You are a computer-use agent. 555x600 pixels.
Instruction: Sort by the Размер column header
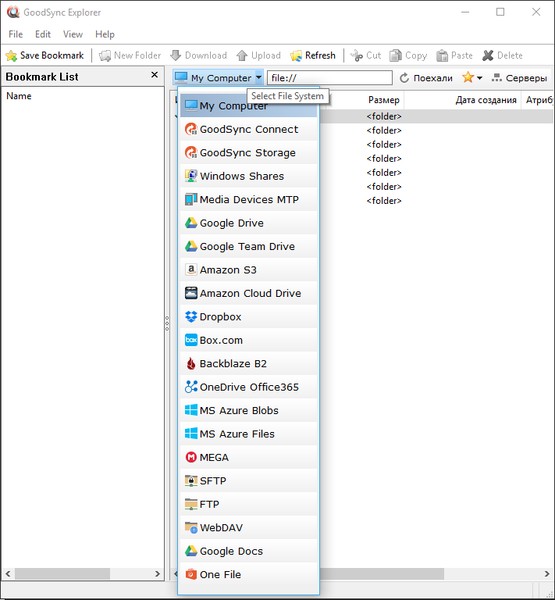tap(384, 100)
